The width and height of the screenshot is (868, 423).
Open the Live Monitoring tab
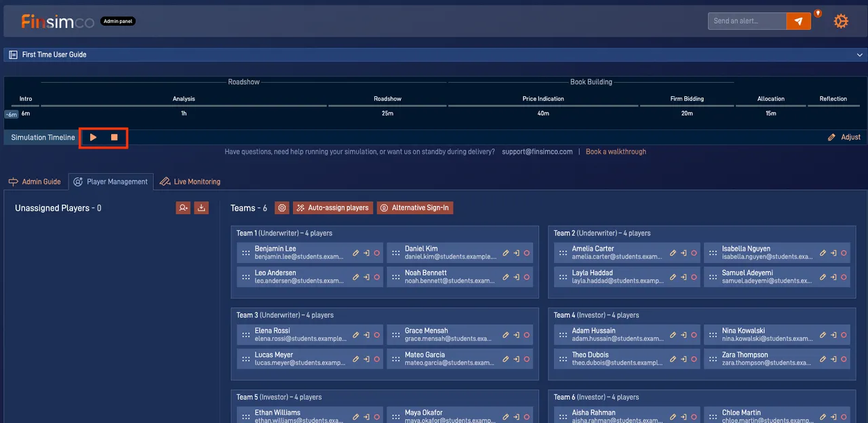tap(190, 182)
